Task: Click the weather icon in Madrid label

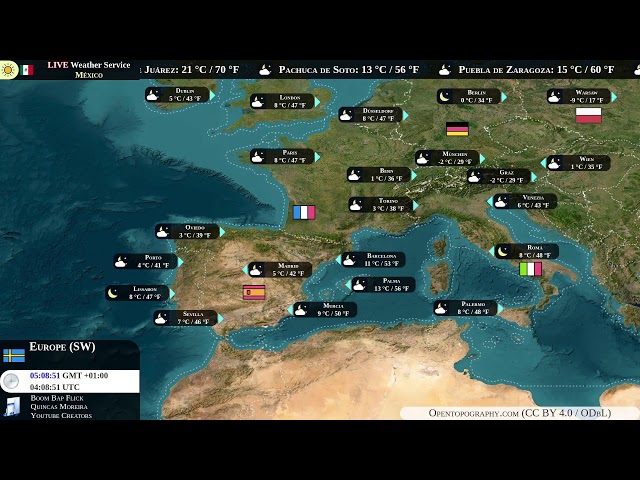Action: pyautogui.click(x=256, y=270)
